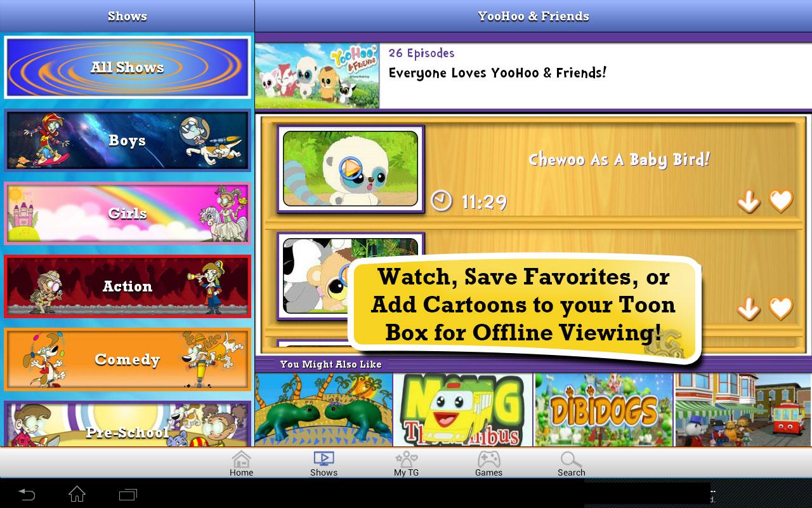Open the Action shows category

pyautogui.click(x=127, y=286)
